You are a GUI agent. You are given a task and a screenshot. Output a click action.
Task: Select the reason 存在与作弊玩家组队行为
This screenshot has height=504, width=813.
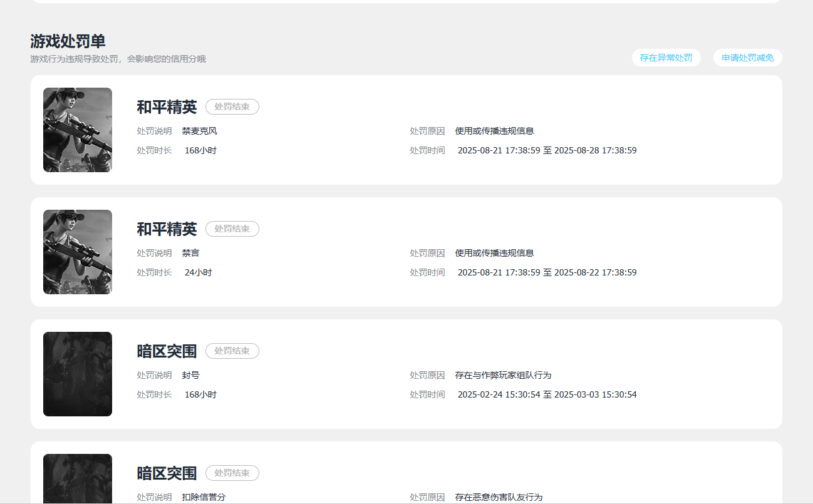coord(504,375)
